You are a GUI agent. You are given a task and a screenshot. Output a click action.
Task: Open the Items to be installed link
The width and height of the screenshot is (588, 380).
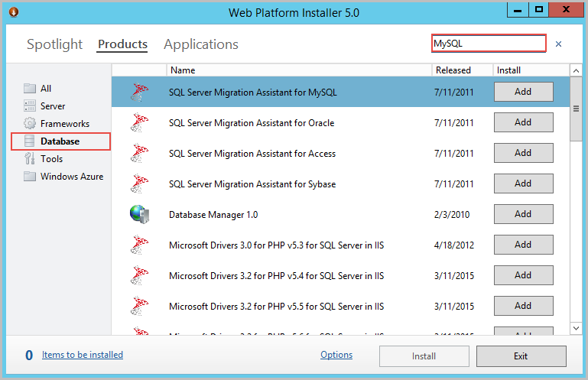coord(83,355)
